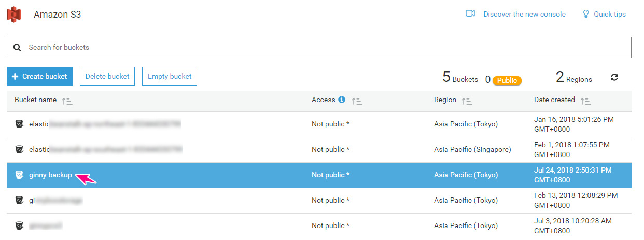Screen dimensions: 644x240
Task: Click bucket icon of Jan 16 row
Action: 19,124
